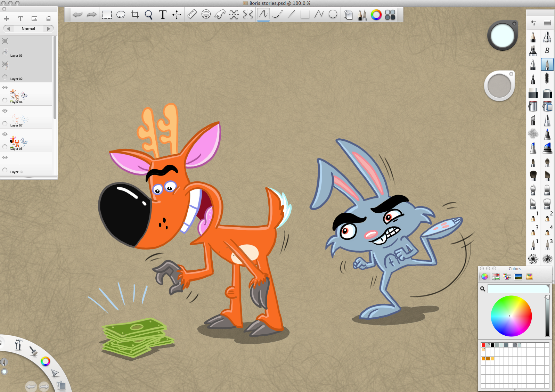Select the Airbrush in the brush palette
Viewport: 555px width, 392px height.
coord(547,36)
